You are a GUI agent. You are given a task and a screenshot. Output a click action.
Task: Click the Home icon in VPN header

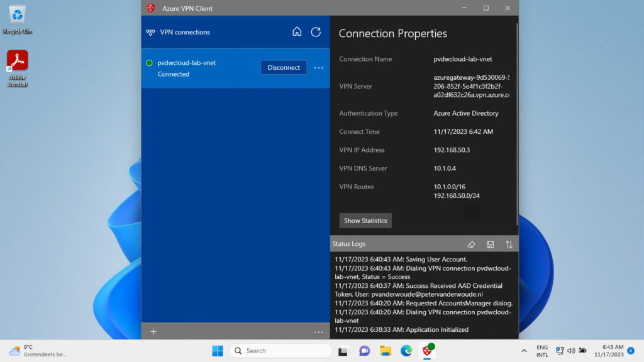297,32
